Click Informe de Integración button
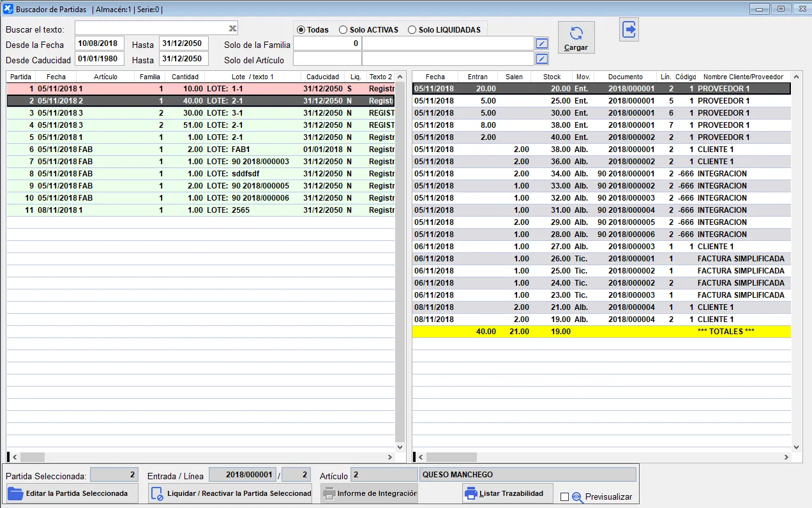812x508 pixels. click(369, 493)
